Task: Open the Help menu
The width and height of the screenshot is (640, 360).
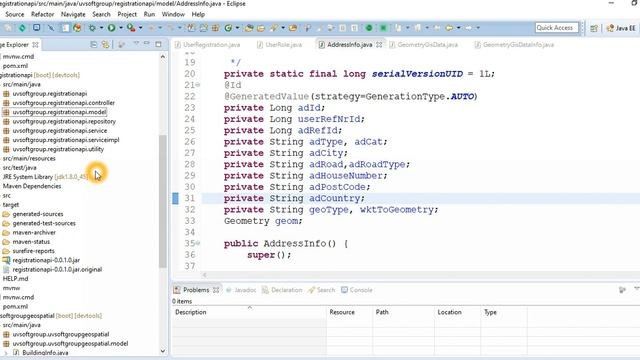Action: (198, 14)
